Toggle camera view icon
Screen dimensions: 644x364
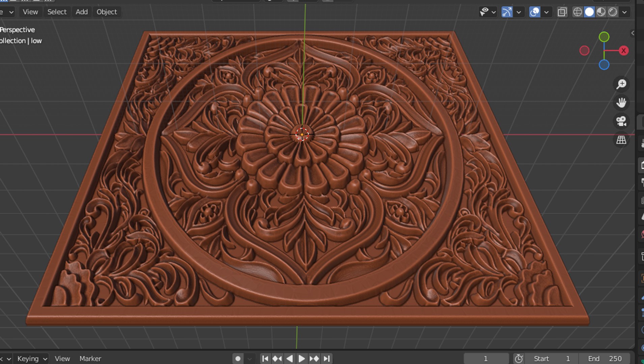click(621, 121)
